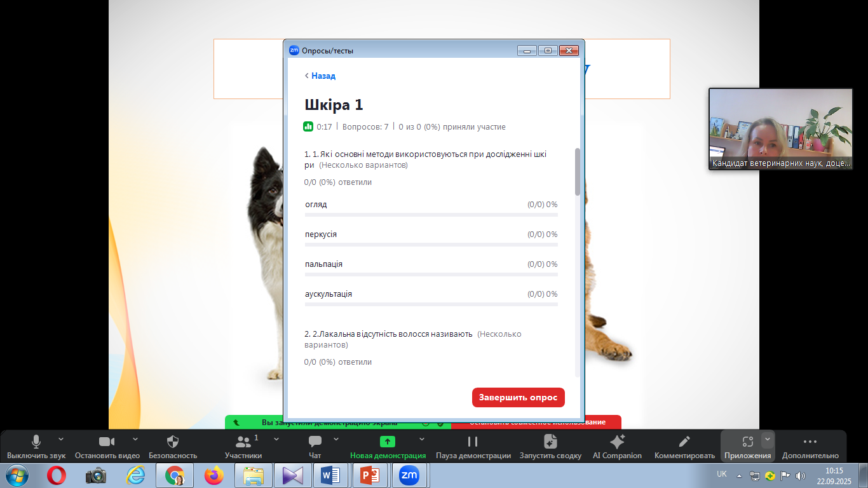Screen dimensions: 868x488
Task: Click the UK keyboard language indicator
Action: pyautogui.click(x=722, y=474)
